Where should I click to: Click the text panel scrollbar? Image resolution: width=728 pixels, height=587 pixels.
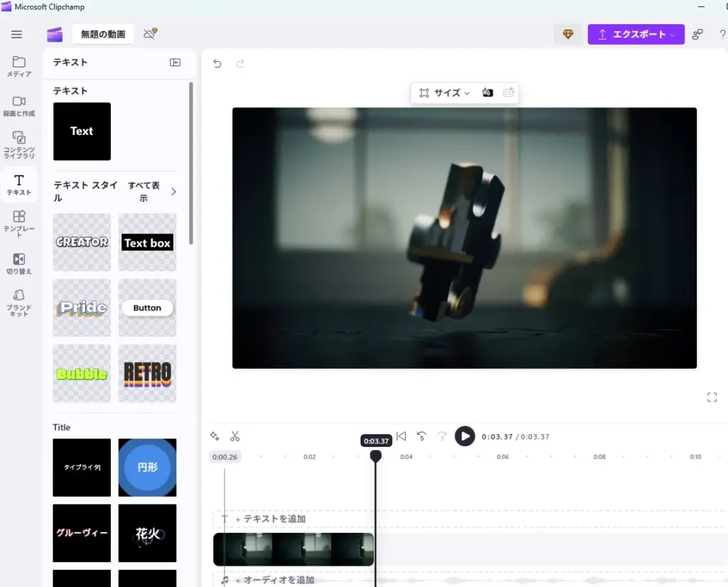click(x=191, y=163)
